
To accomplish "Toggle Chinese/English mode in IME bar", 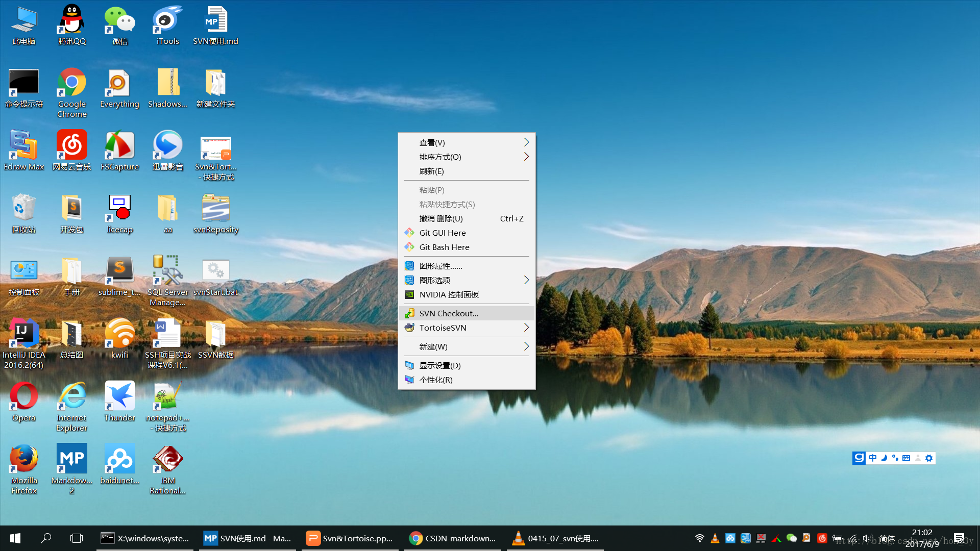I will pyautogui.click(x=873, y=458).
